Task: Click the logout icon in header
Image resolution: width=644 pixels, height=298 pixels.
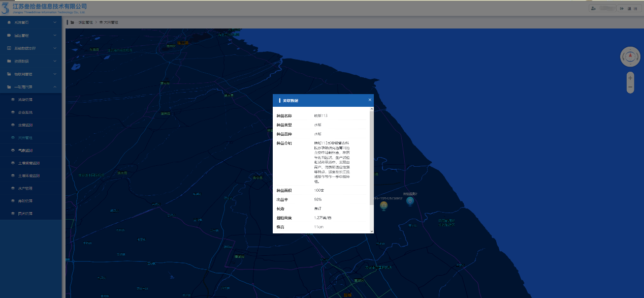Action: pyautogui.click(x=621, y=8)
